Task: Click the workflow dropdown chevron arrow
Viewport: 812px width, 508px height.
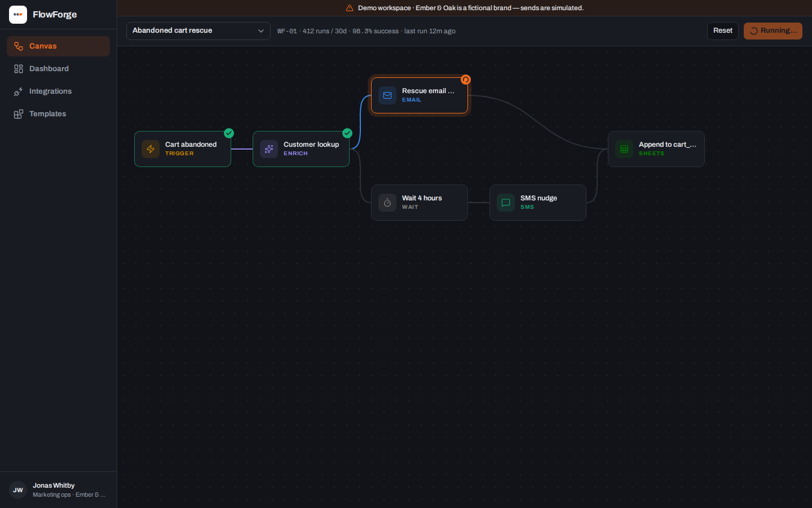Action: point(261,31)
